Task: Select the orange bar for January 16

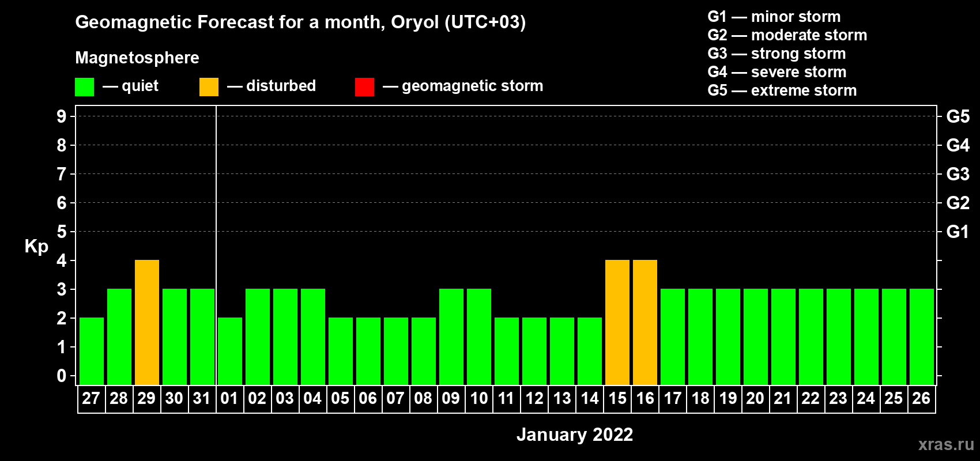Action: point(645,323)
